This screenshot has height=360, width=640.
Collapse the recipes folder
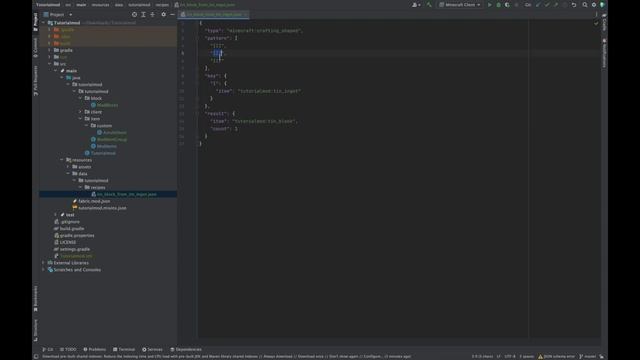tap(80, 187)
